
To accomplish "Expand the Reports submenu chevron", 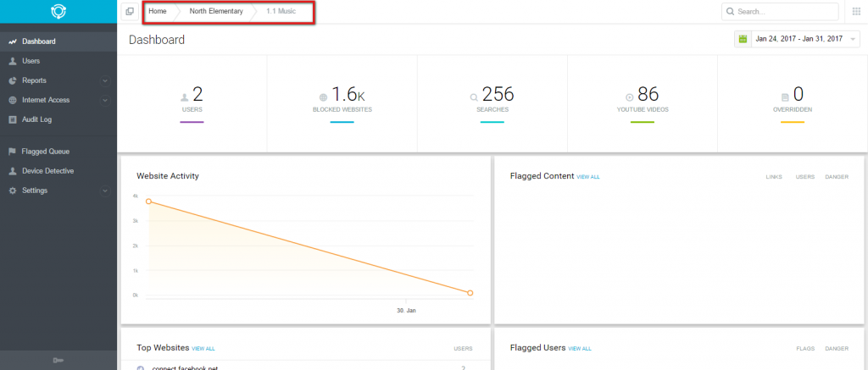I will tap(105, 80).
